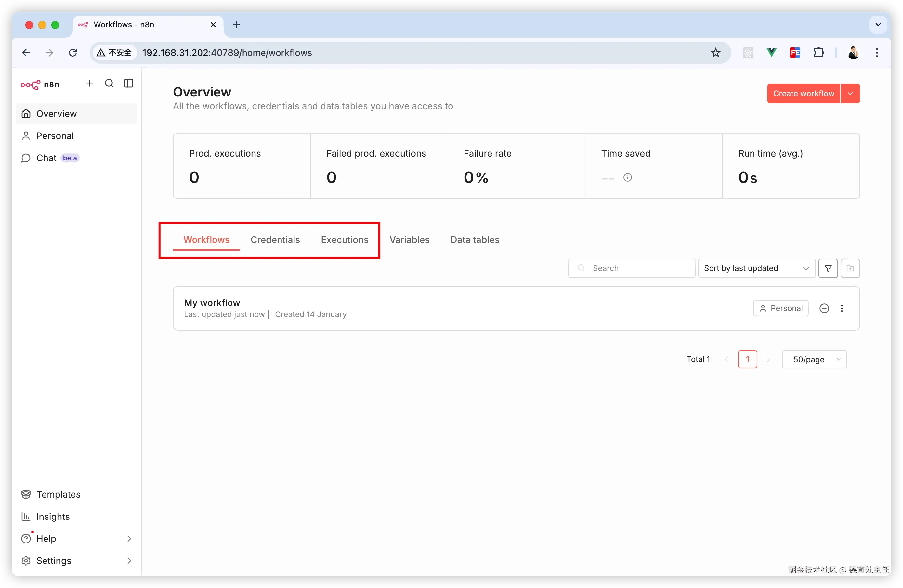
Task: Switch to the Data tables tab
Action: pyautogui.click(x=475, y=240)
